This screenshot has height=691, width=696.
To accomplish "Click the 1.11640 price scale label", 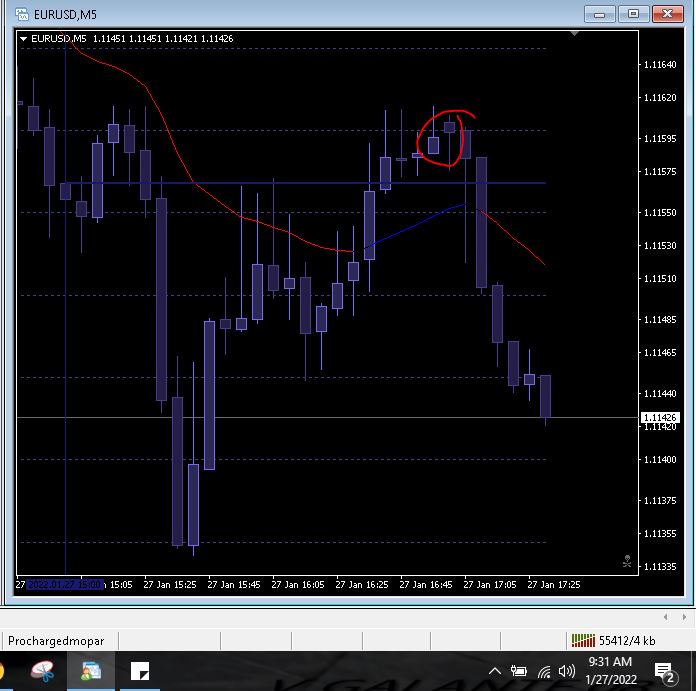I will (x=660, y=65).
